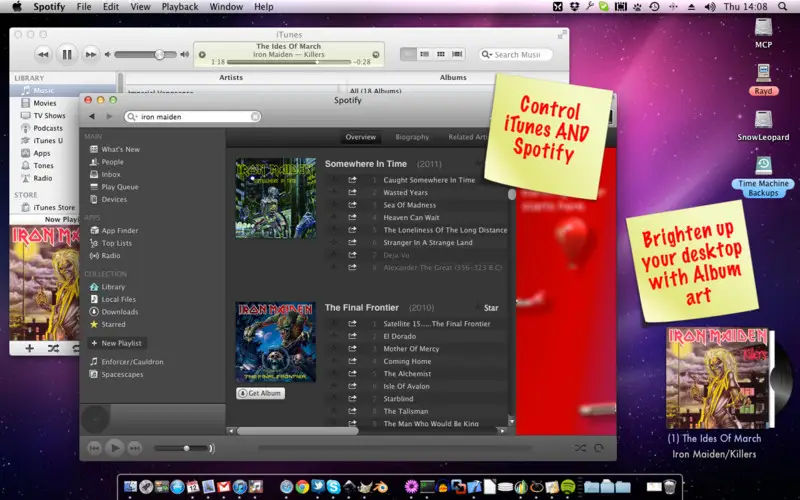
Task: Click Star next to The Final Frontier
Action: point(491,308)
